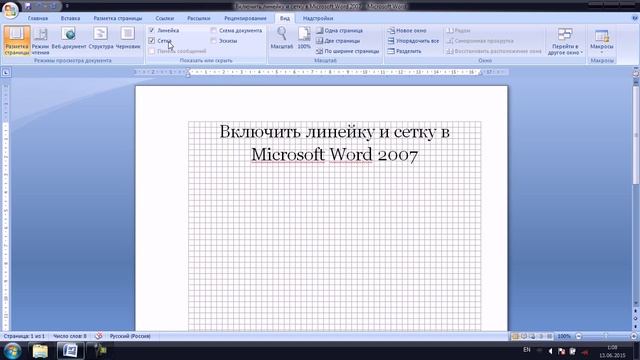Choose По ширине страницы zoom
Screen dimensions: 640x360
[x=348, y=51]
